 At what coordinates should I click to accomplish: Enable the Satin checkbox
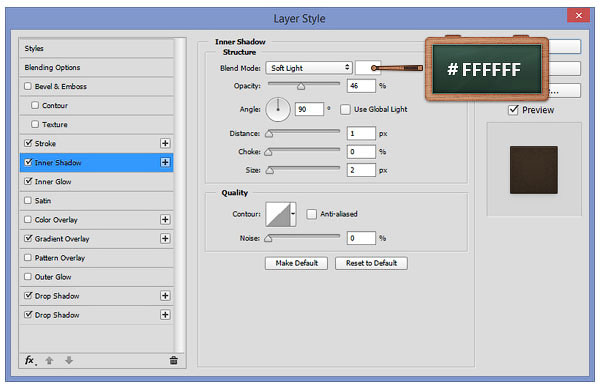point(28,200)
